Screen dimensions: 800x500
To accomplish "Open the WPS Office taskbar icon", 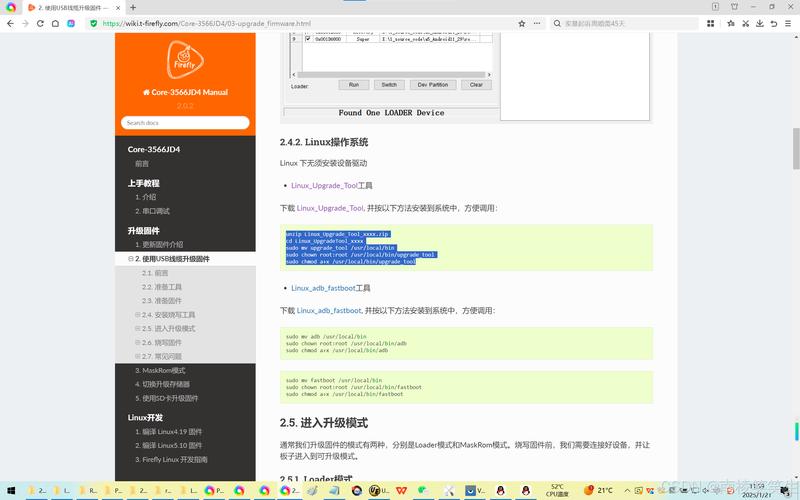I will click(x=402, y=491).
